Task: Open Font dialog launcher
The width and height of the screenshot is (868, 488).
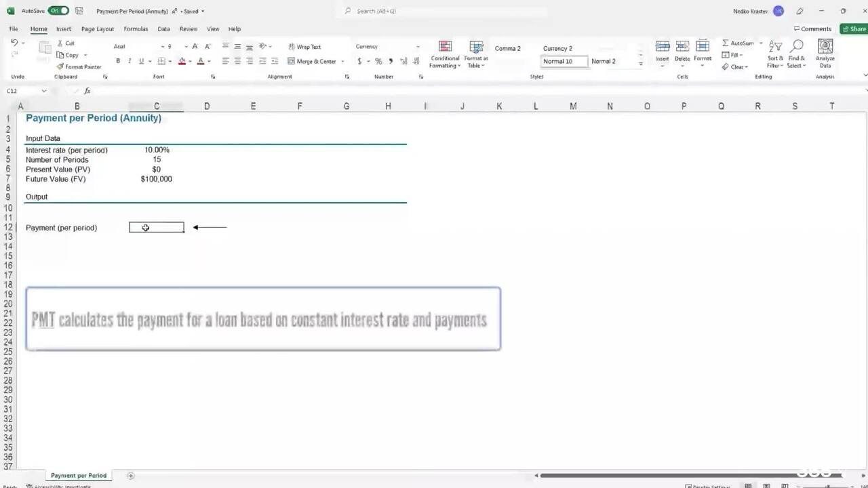Action: 213,77
